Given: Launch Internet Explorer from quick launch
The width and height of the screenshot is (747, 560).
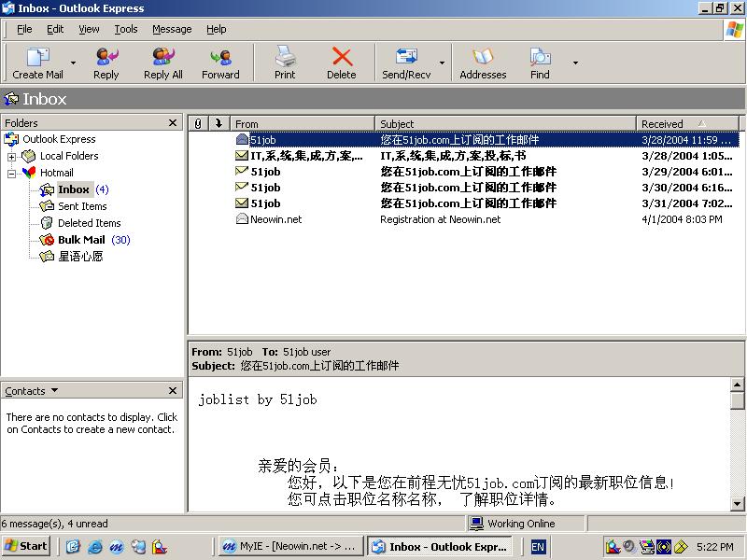Looking at the screenshot, I should [x=94, y=547].
